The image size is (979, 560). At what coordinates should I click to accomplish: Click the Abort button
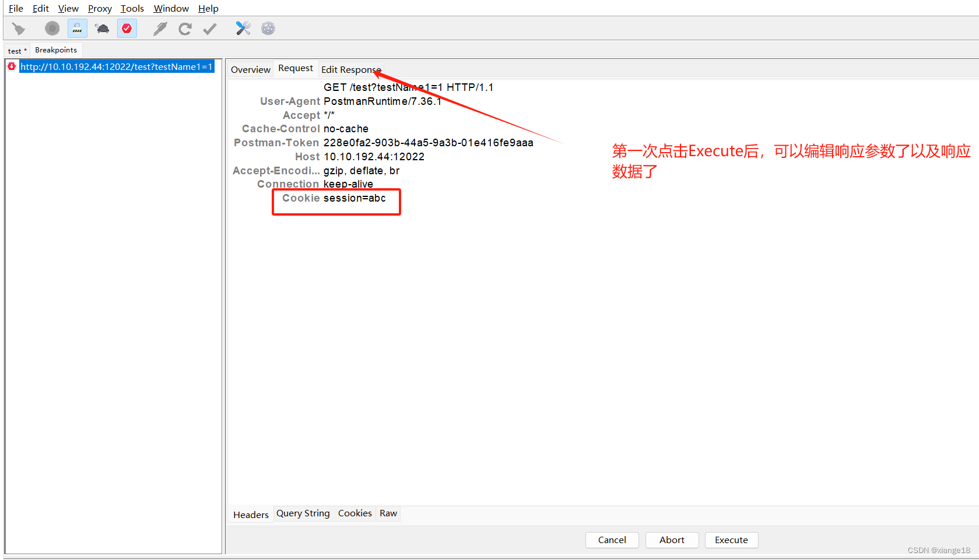pyautogui.click(x=672, y=540)
